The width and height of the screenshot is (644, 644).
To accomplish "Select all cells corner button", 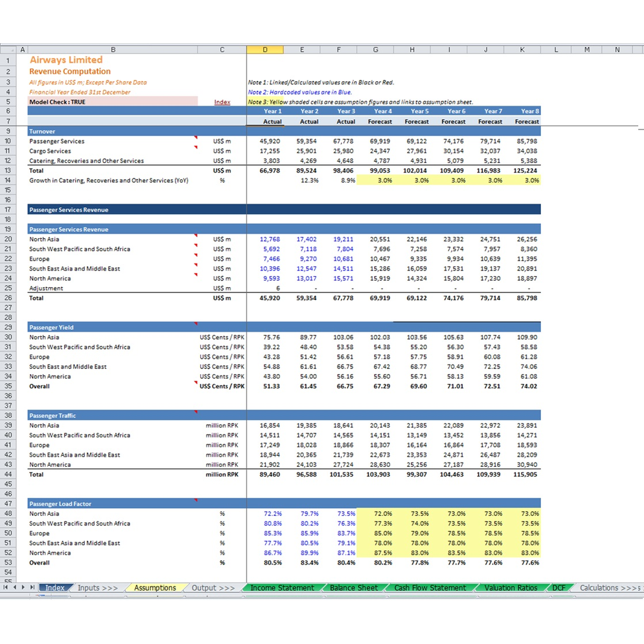I will (8, 50).
